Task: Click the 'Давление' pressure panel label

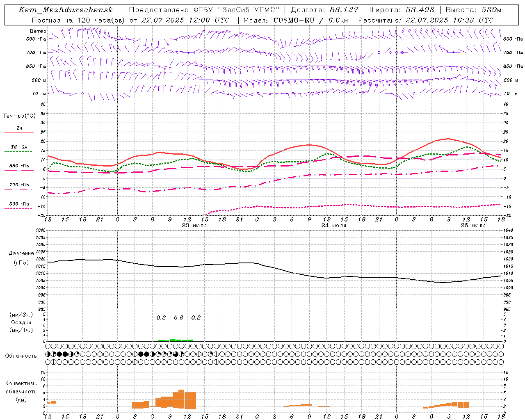Action: (x=21, y=253)
